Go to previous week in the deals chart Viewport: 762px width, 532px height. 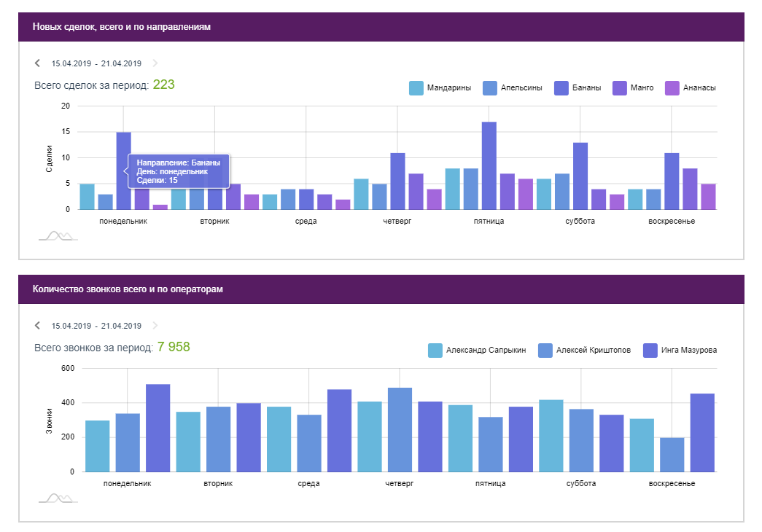tap(37, 63)
